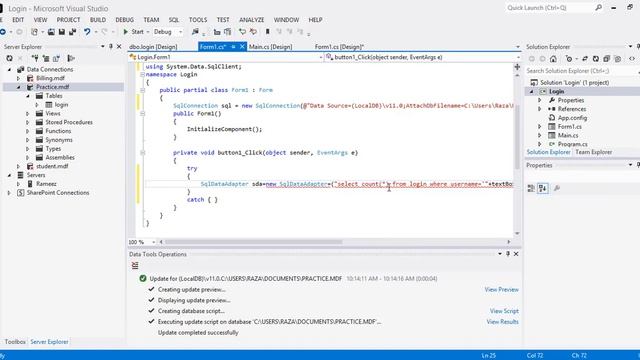Click the New Project toolbar icon

tap(34, 32)
